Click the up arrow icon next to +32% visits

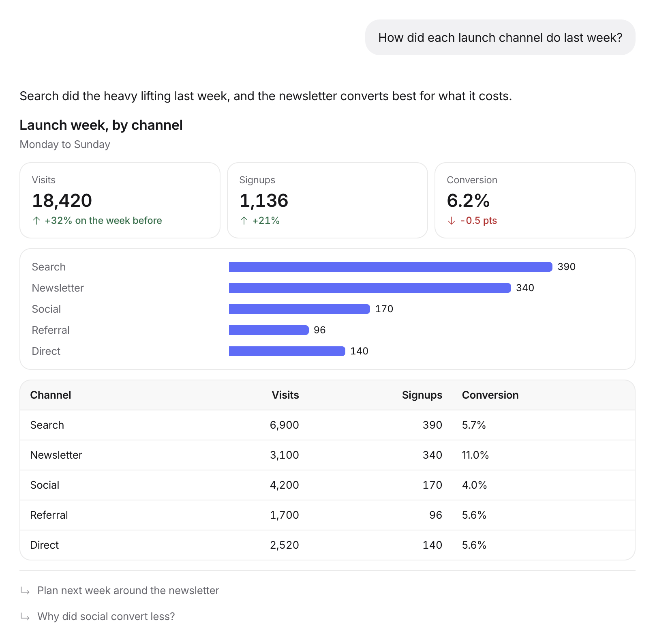click(36, 221)
